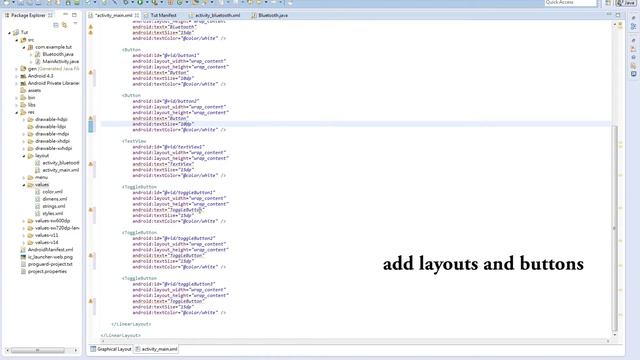Expand the menu folder
The height and width of the screenshot is (360, 640).
click(24, 178)
